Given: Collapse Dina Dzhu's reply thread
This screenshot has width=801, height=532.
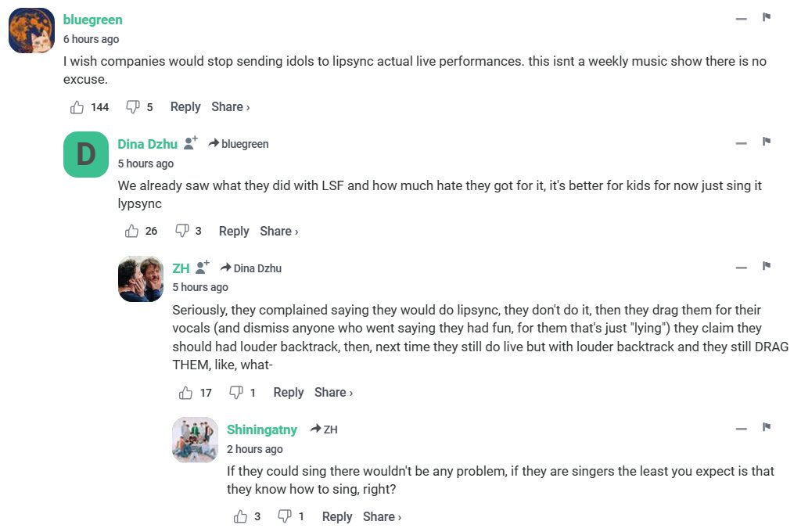Looking at the screenshot, I should 742,143.
